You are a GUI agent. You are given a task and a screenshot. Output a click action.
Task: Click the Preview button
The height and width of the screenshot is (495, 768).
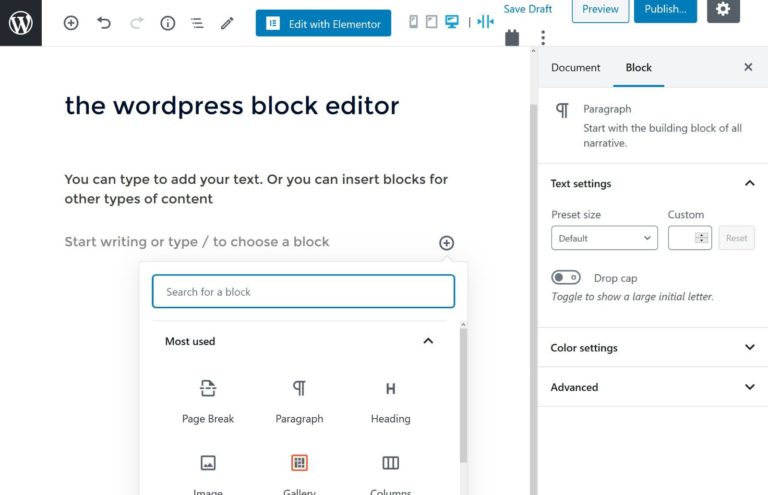point(600,10)
